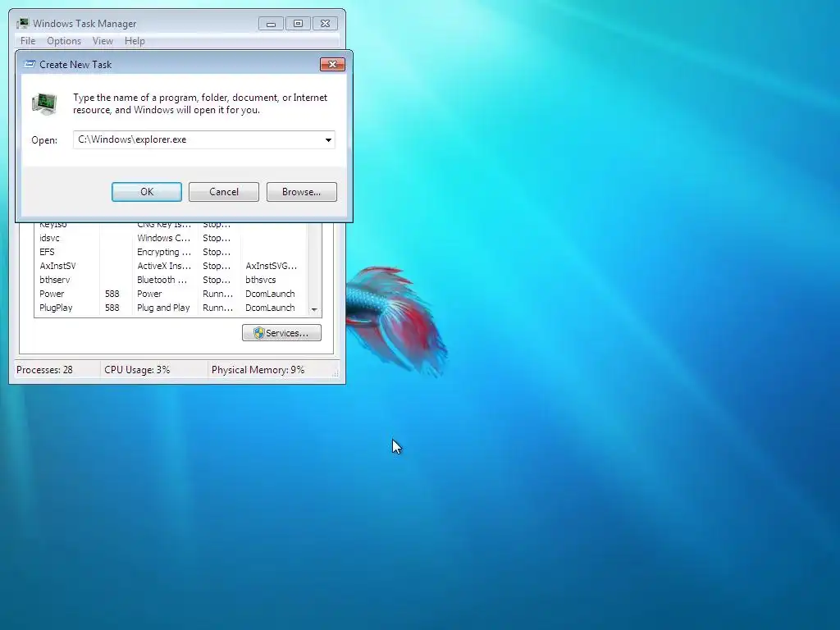Open the Browse... file picker
The image size is (840, 630).
pos(302,192)
